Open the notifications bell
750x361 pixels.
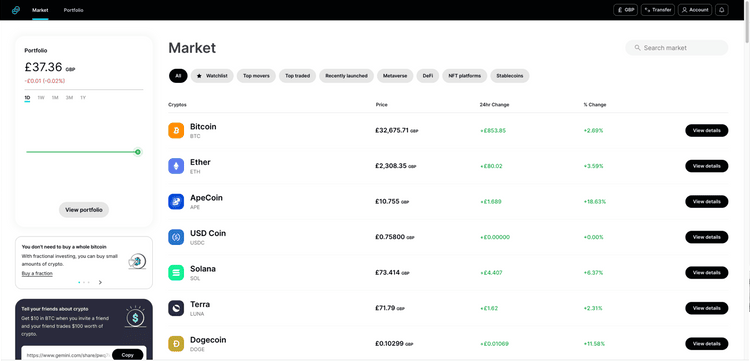(x=721, y=10)
